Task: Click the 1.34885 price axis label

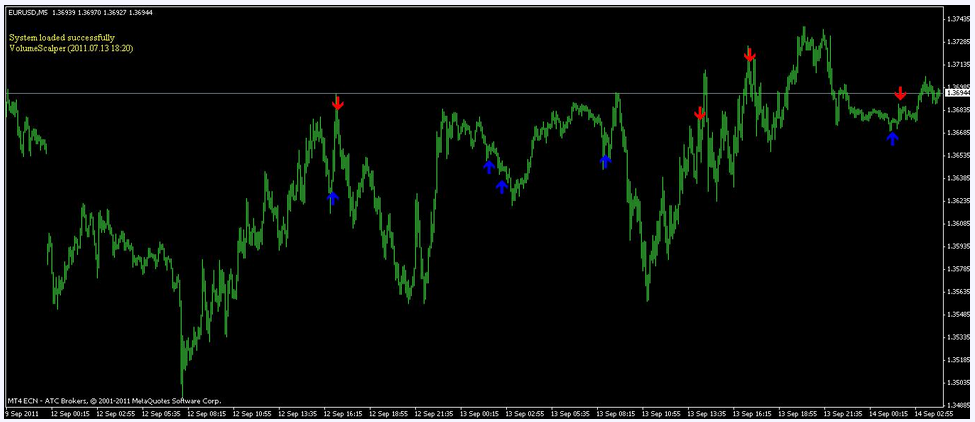Action: tap(958, 405)
